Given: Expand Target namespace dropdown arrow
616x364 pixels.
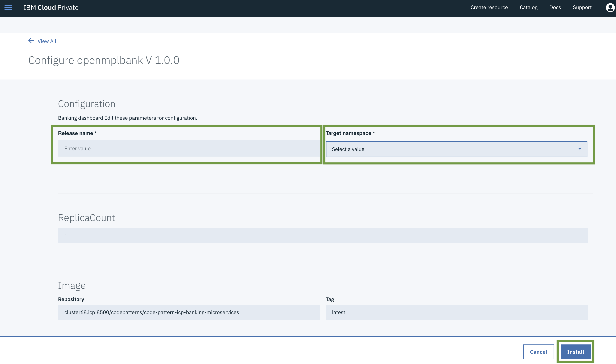Looking at the screenshot, I should click(579, 149).
